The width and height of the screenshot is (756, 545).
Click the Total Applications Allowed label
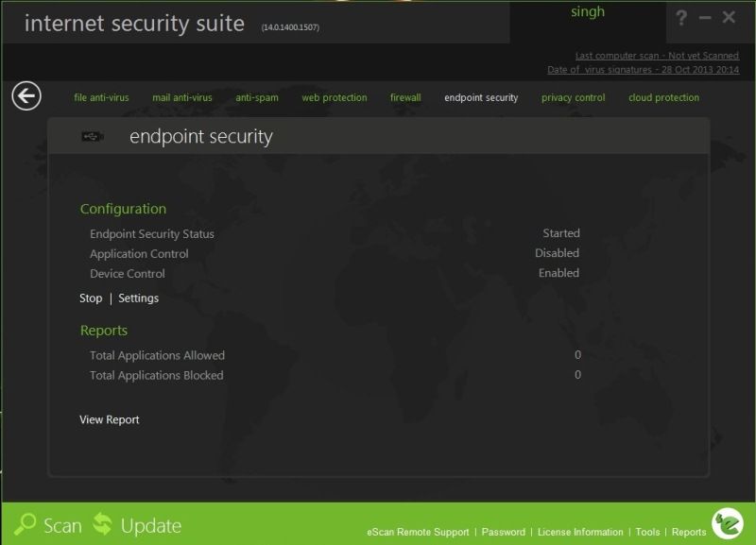pyautogui.click(x=157, y=356)
